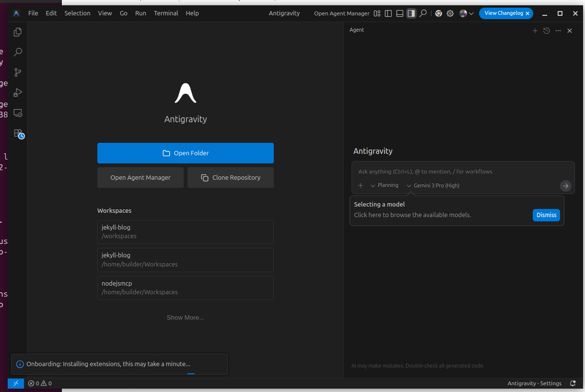Open the settings gear in title bar

coord(450,13)
